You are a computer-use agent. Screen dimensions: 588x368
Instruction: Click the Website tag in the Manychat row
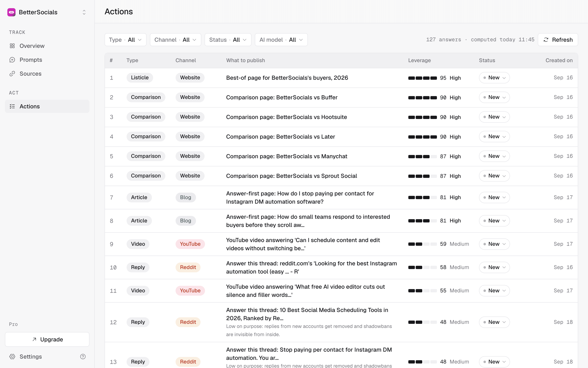pos(190,156)
